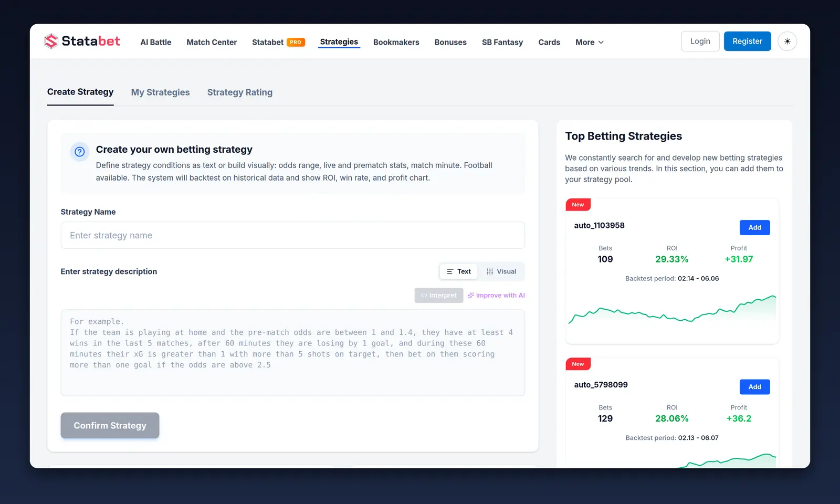
Task: Click the profit value +36.2
Action: coord(739,418)
